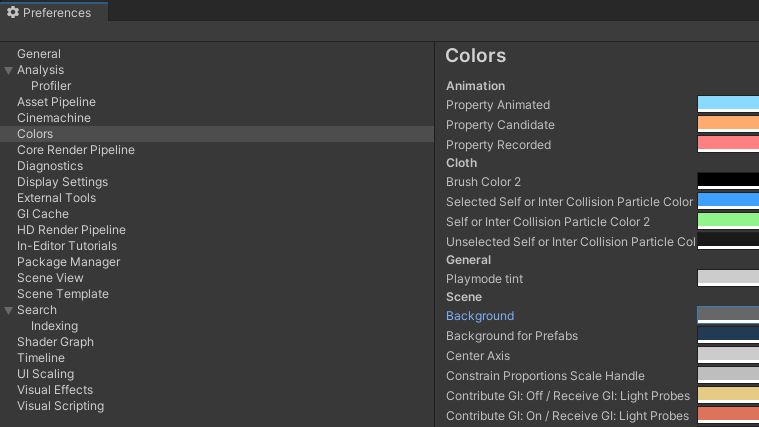Select Indexing under Search
The image size is (759, 427).
tap(54, 326)
